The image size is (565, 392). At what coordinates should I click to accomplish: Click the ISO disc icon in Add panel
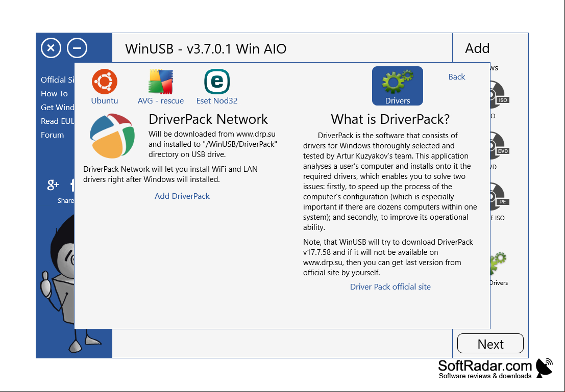[500, 95]
